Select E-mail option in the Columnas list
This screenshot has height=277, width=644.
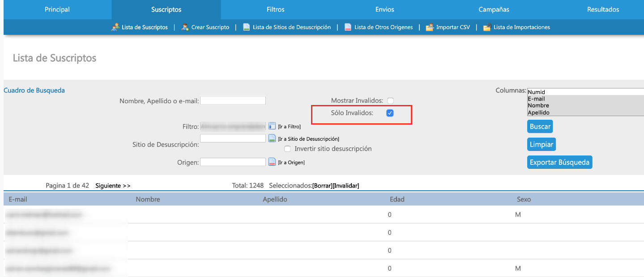coord(585,99)
